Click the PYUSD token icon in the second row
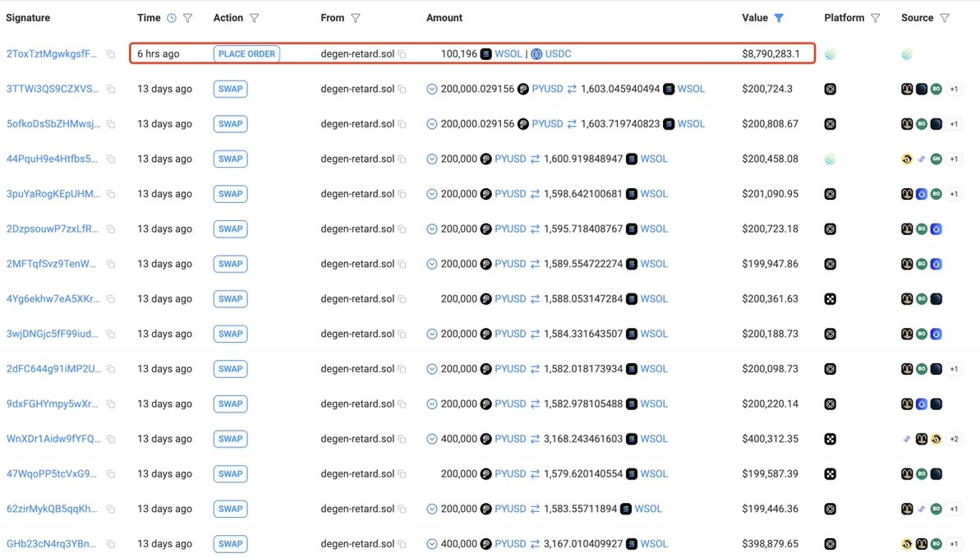The height and width of the screenshot is (558, 980). click(x=523, y=89)
